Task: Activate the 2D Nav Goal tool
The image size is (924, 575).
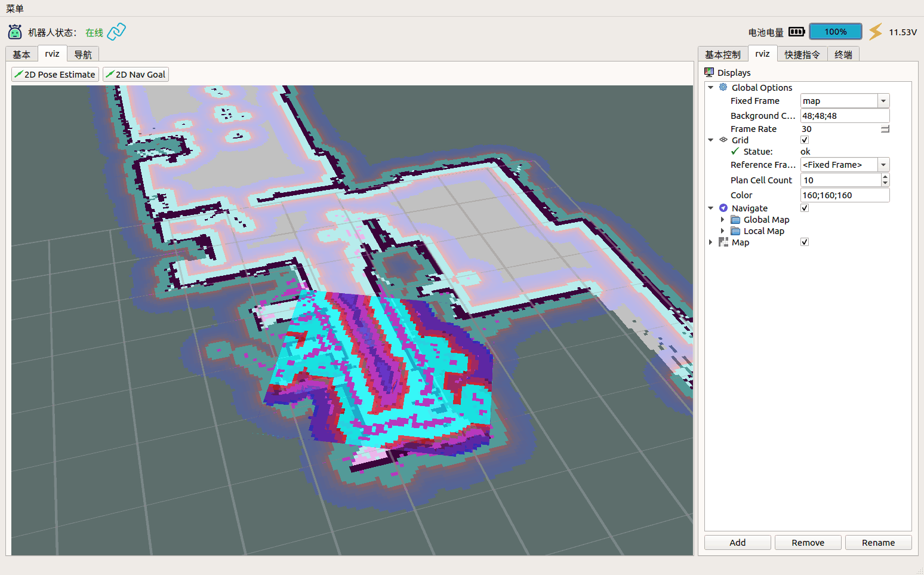Action: point(135,74)
